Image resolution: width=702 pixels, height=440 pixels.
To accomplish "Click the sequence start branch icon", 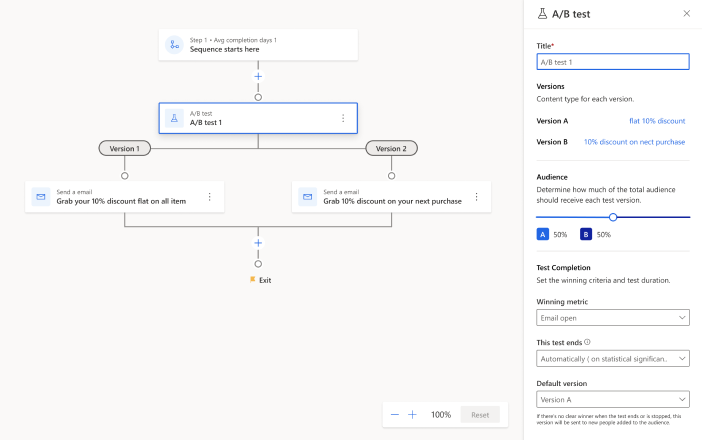I will point(173,45).
